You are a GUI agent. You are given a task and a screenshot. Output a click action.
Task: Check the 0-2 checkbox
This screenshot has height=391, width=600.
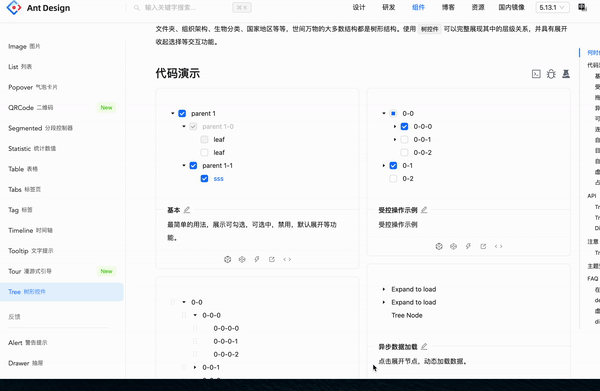pyautogui.click(x=393, y=179)
